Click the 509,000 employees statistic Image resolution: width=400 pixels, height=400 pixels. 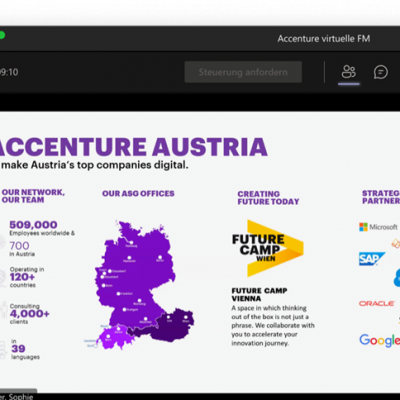click(33, 225)
